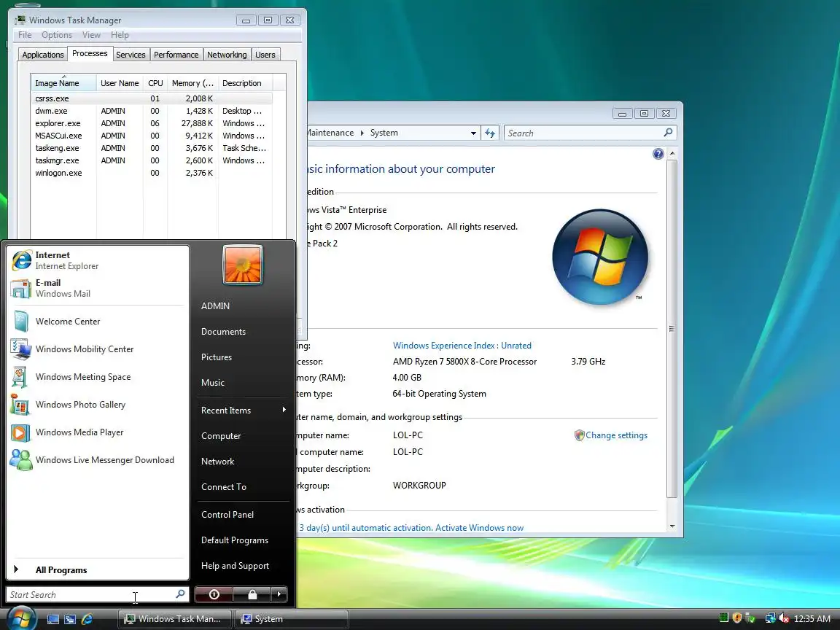The width and height of the screenshot is (840, 630).
Task: Open Internet Explorer from the Start menu
Action: [x=99, y=260]
